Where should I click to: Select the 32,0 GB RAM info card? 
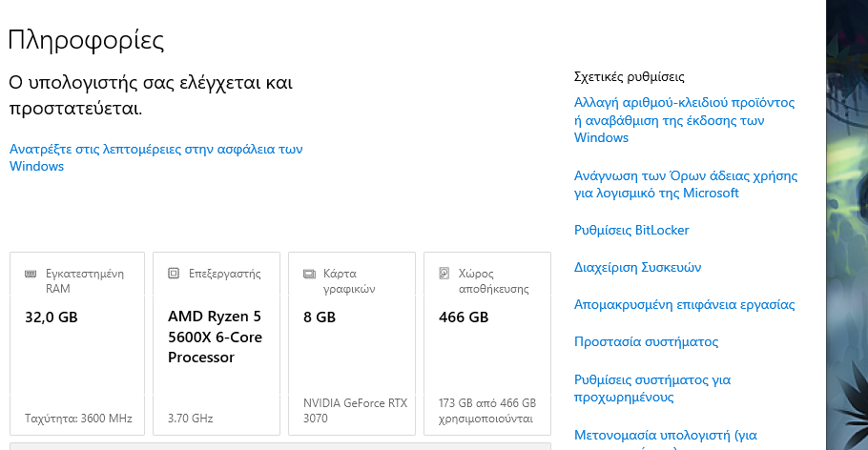[x=77, y=344]
